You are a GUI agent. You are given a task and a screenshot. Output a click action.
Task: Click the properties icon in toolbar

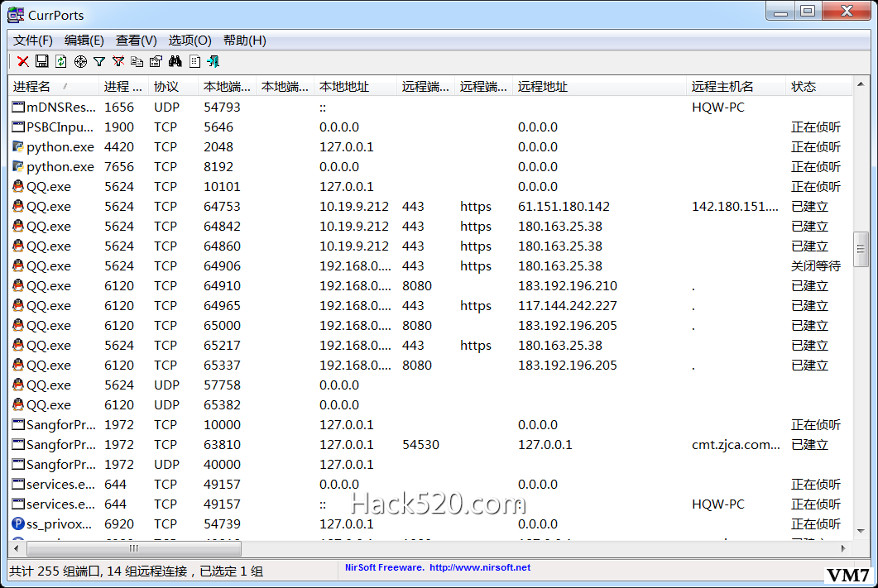tap(156, 61)
